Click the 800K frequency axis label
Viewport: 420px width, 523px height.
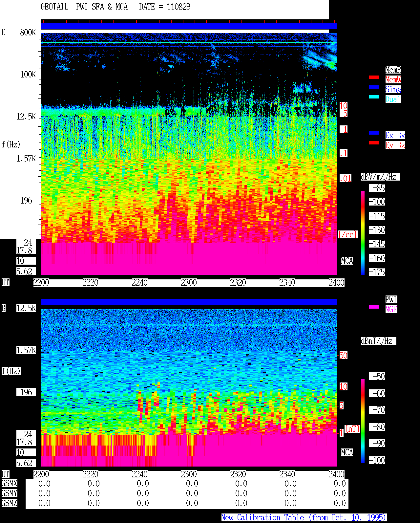click(x=28, y=32)
